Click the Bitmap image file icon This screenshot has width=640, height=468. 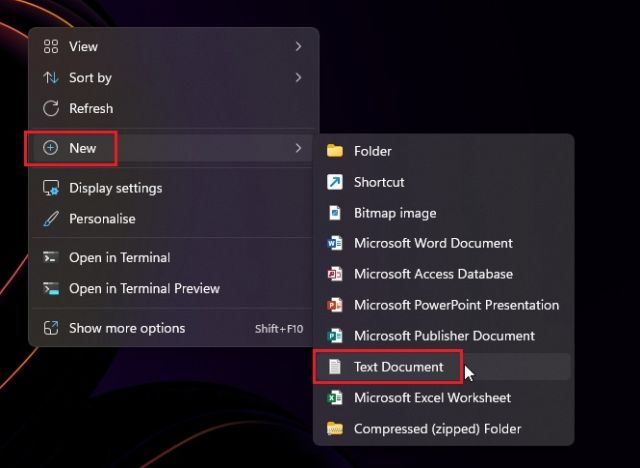point(335,213)
